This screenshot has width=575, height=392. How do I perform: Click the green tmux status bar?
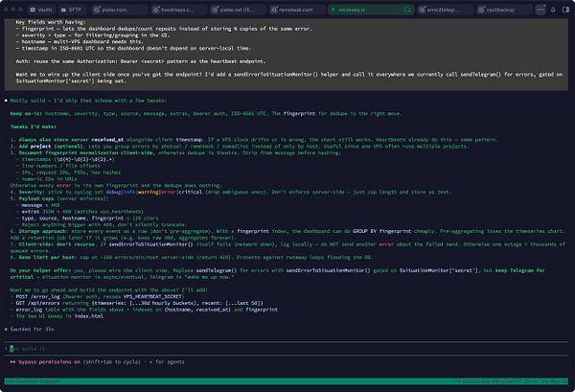286,381
